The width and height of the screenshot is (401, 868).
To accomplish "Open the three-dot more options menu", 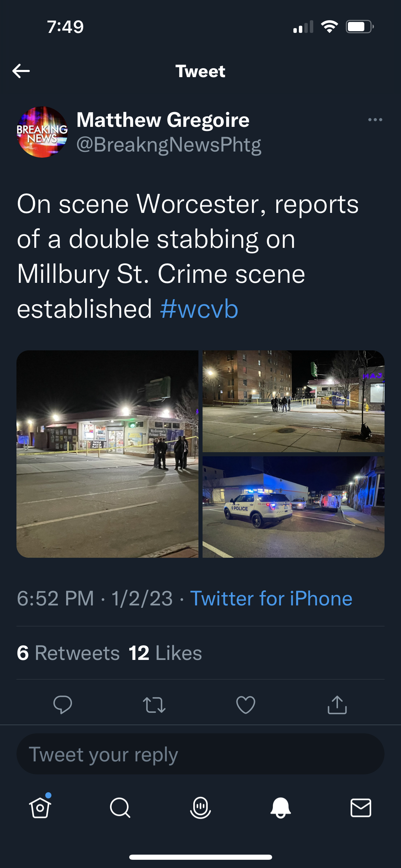I will click(x=375, y=120).
